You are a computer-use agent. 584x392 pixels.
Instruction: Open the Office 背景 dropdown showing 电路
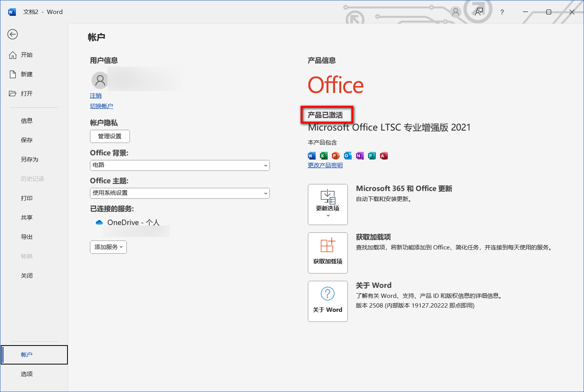pos(180,165)
